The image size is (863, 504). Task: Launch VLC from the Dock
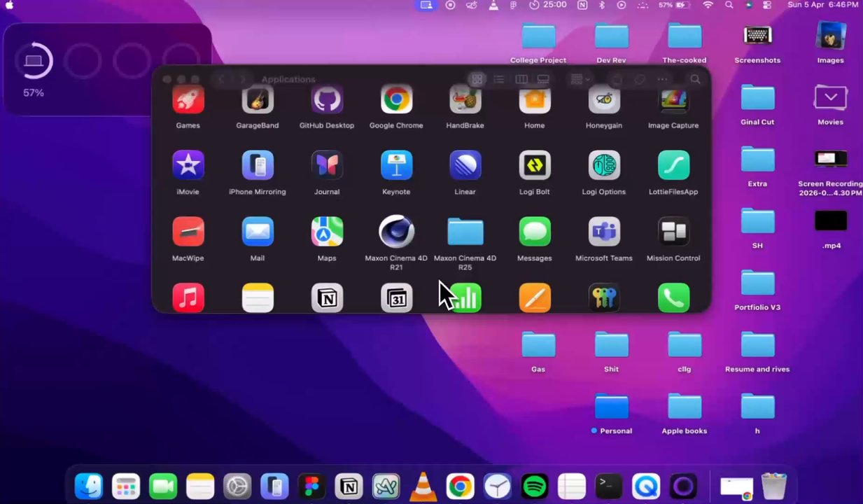click(x=423, y=486)
